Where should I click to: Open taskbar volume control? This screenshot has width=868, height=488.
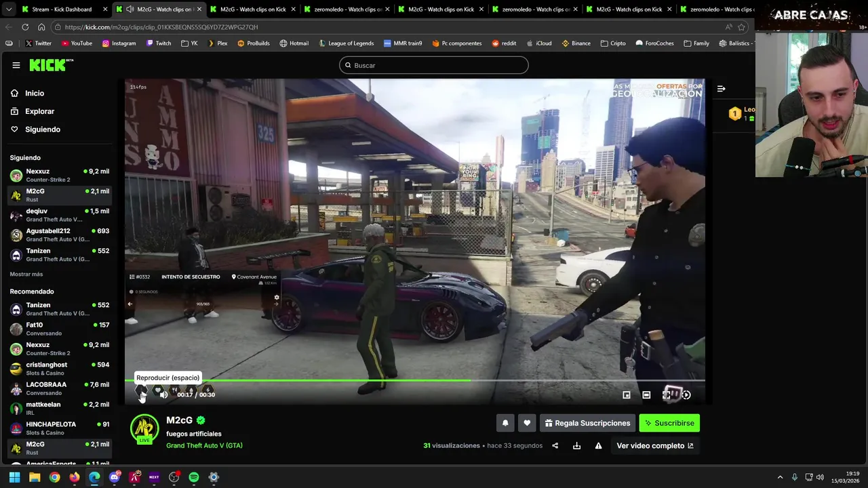pyautogui.click(x=820, y=477)
